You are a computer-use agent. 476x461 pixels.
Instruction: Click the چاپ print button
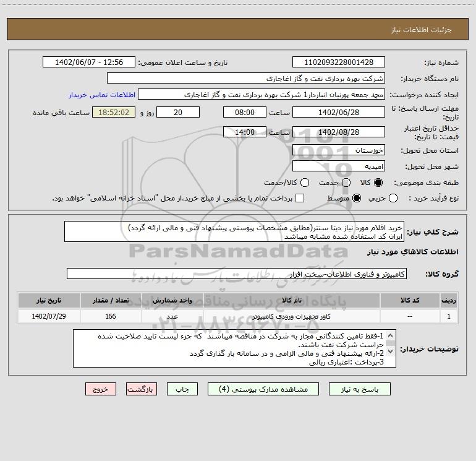tap(182, 389)
